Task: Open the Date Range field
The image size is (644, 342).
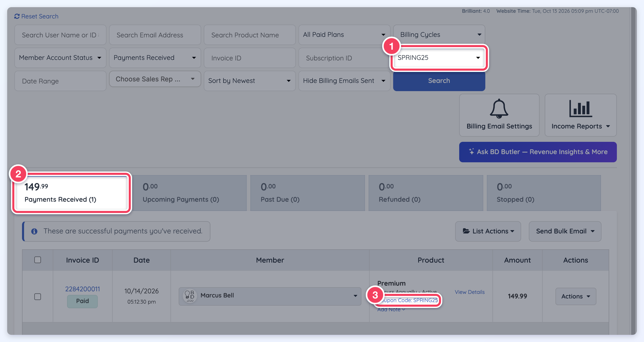Action: click(x=60, y=81)
